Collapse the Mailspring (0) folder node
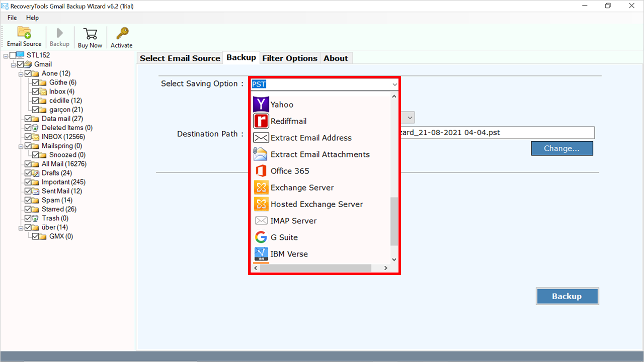Image resolution: width=644 pixels, height=362 pixels. pyautogui.click(x=21, y=146)
